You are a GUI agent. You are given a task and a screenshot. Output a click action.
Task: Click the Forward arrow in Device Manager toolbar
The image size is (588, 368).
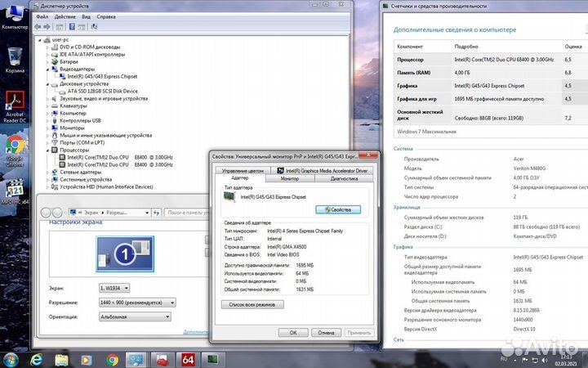coord(47,27)
